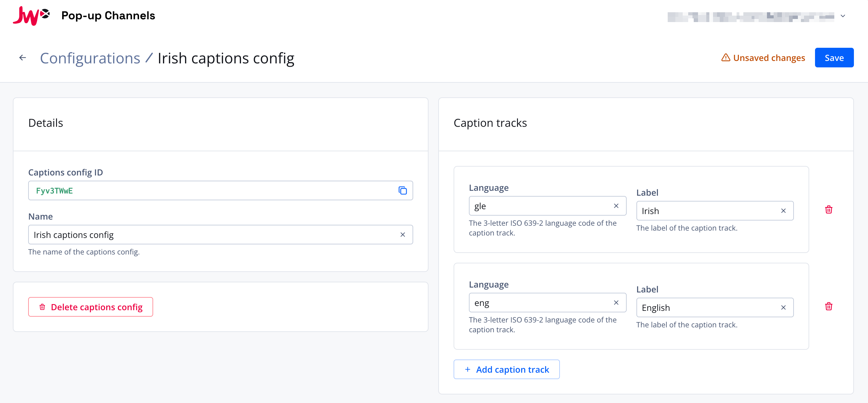Click the 'Irish captions config' page title
868x403 pixels.
point(226,58)
